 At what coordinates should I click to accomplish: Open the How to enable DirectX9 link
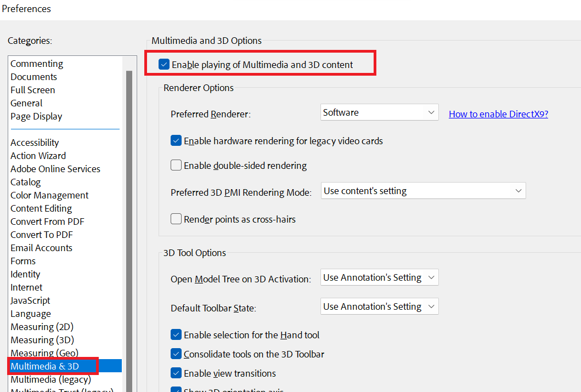point(498,113)
